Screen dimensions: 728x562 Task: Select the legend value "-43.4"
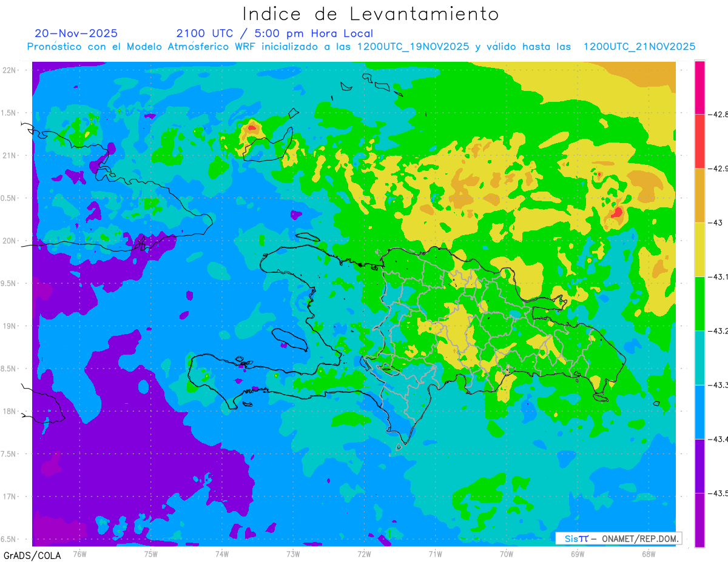718,439
